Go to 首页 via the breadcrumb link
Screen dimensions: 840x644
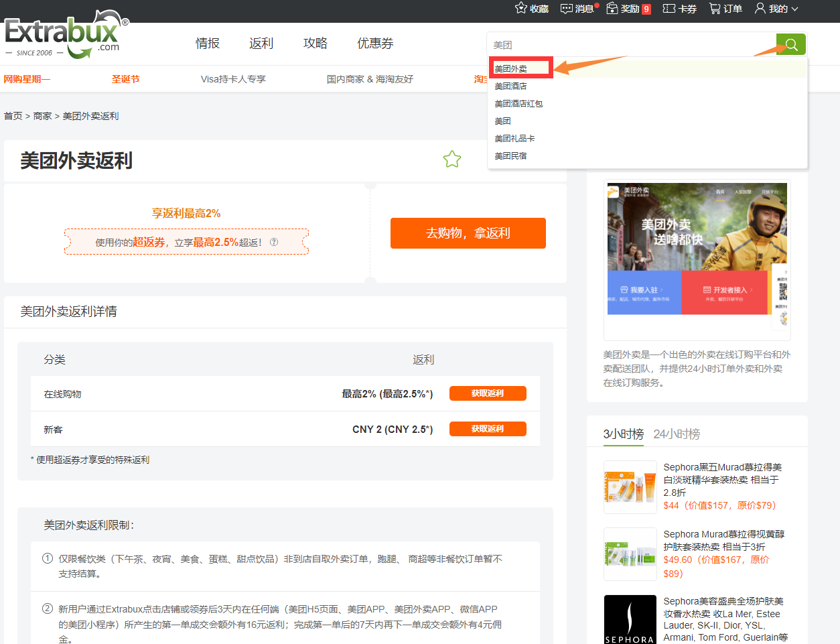point(13,115)
